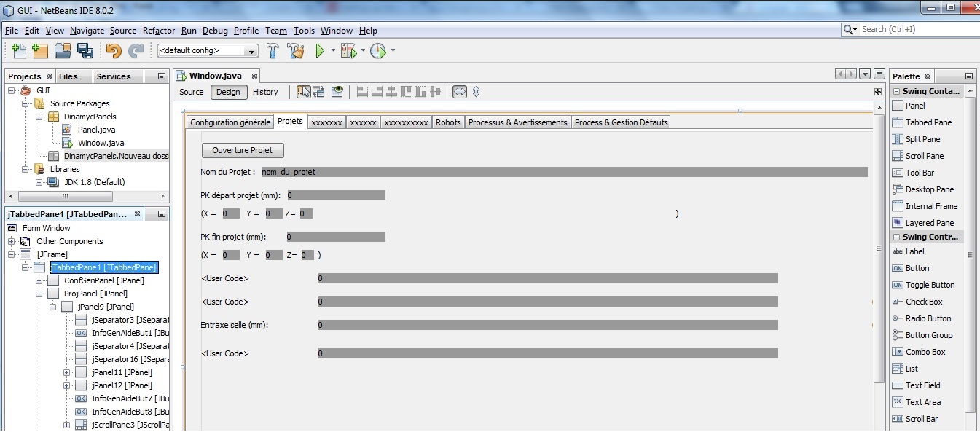This screenshot has height=432, width=980.
Task: Click the Preview Design eye icon
Action: click(x=337, y=92)
